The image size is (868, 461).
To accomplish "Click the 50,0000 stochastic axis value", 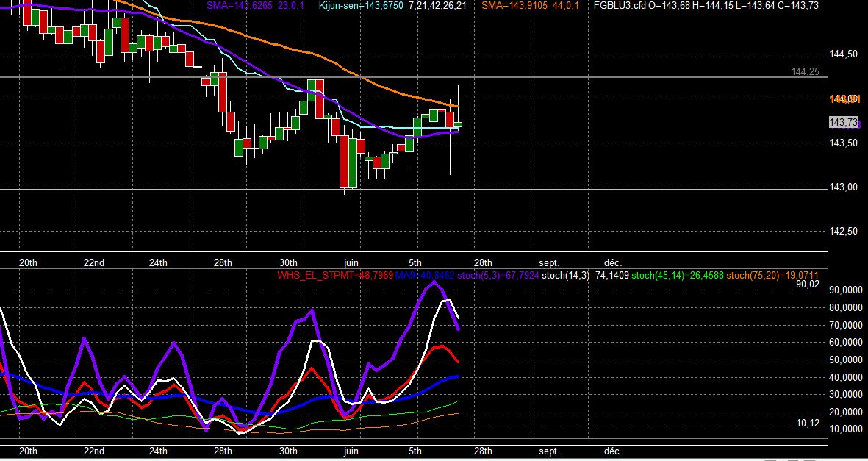I will coord(844,360).
